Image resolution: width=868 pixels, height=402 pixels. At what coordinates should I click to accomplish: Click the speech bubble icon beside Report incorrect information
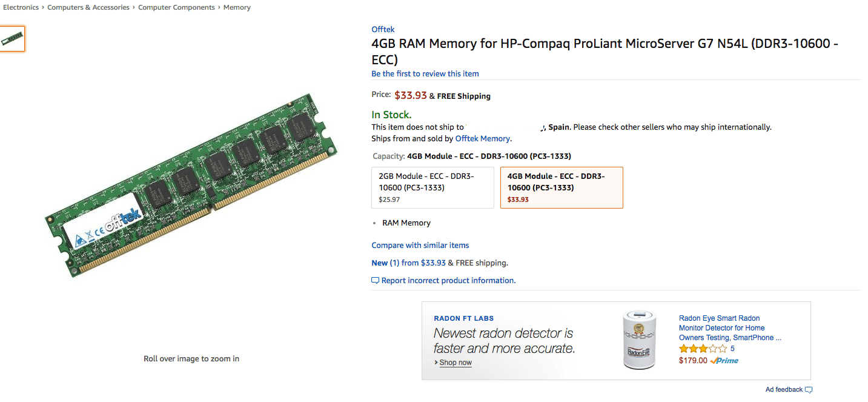[x=376, y=281]
